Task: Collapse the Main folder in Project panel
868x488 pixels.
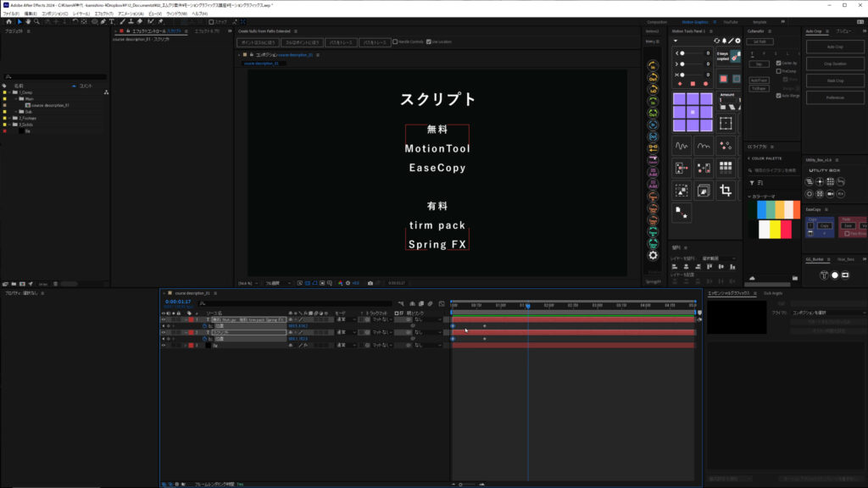Action: coord(18,99)
